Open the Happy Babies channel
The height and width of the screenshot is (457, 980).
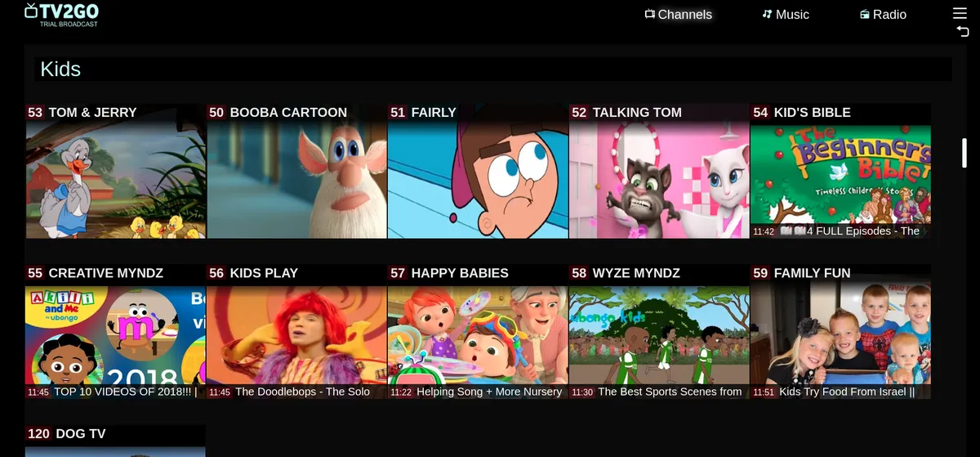pyautogui.click(x=478, y=335)
